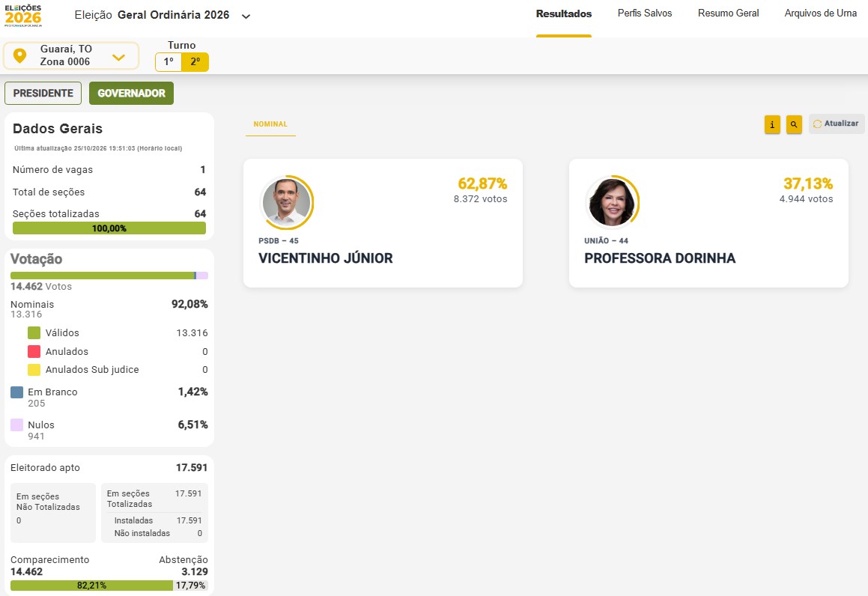Click the blue Em Branco swatch

click(16, 392)
